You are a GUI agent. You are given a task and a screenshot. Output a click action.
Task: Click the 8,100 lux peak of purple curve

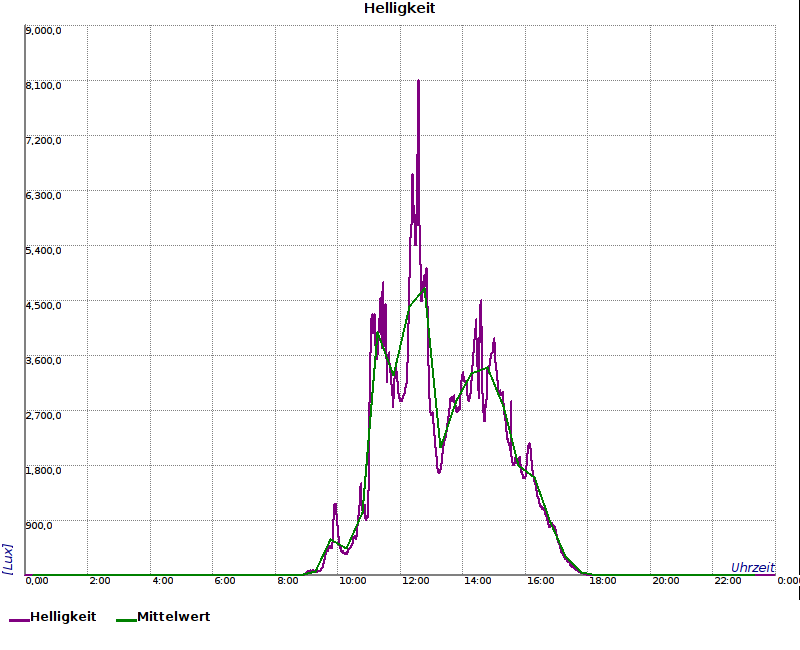point(418,81)
